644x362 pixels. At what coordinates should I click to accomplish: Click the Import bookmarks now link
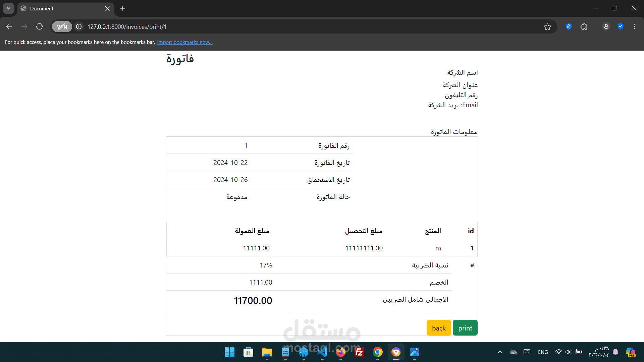185,42
